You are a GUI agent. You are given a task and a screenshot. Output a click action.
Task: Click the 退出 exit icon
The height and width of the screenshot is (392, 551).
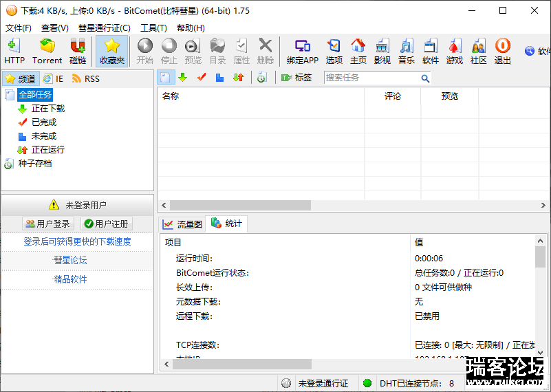coord(503,52)
